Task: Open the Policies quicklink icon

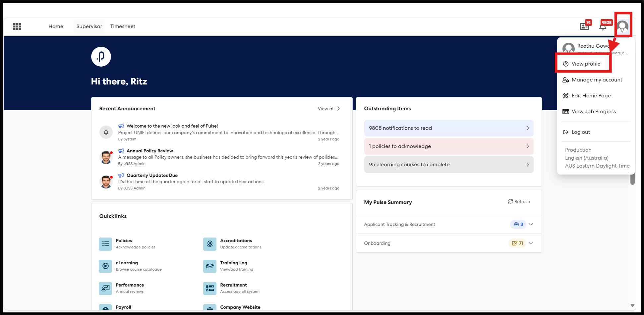Action: tap(105, 244)
